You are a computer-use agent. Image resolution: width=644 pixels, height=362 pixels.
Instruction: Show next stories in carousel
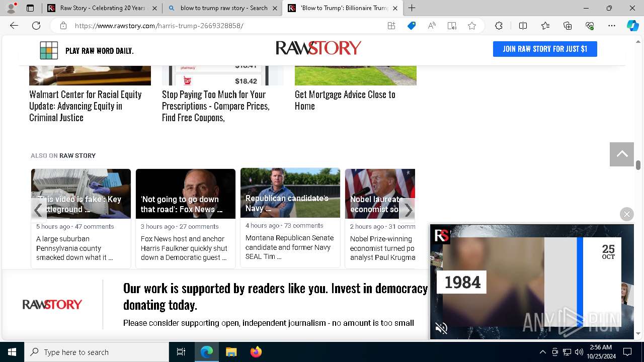pos(408,210)
